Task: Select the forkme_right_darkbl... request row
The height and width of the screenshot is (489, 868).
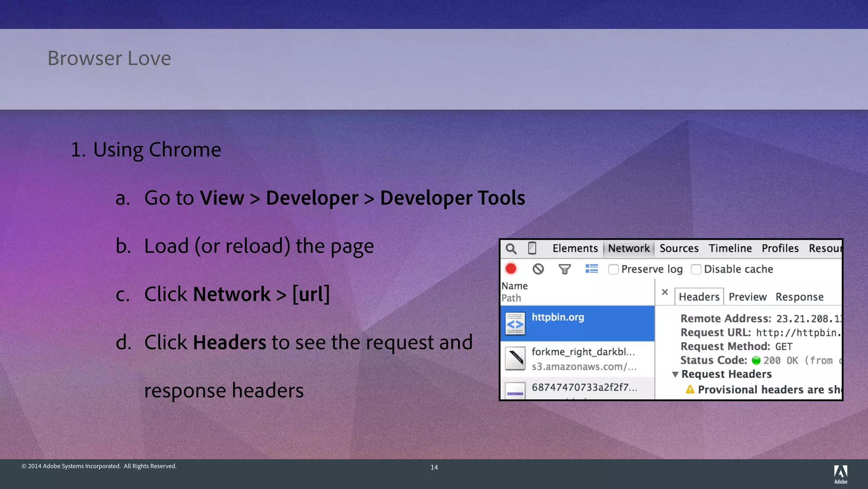Action: 577,359
